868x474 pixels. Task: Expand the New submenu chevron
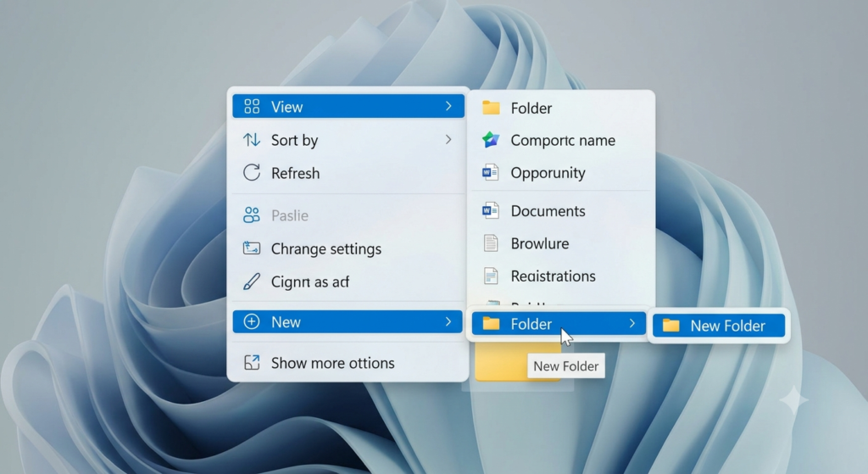coord(448,321)
